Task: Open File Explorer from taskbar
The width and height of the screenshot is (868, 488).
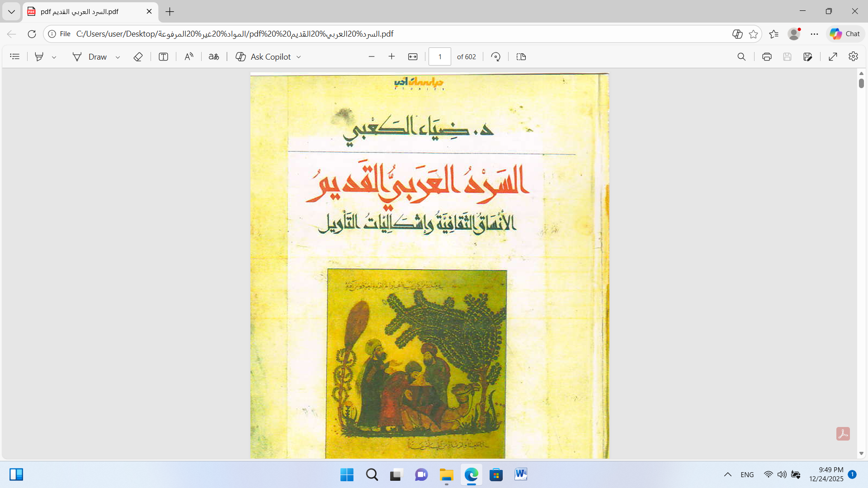Action: (447, 474)
